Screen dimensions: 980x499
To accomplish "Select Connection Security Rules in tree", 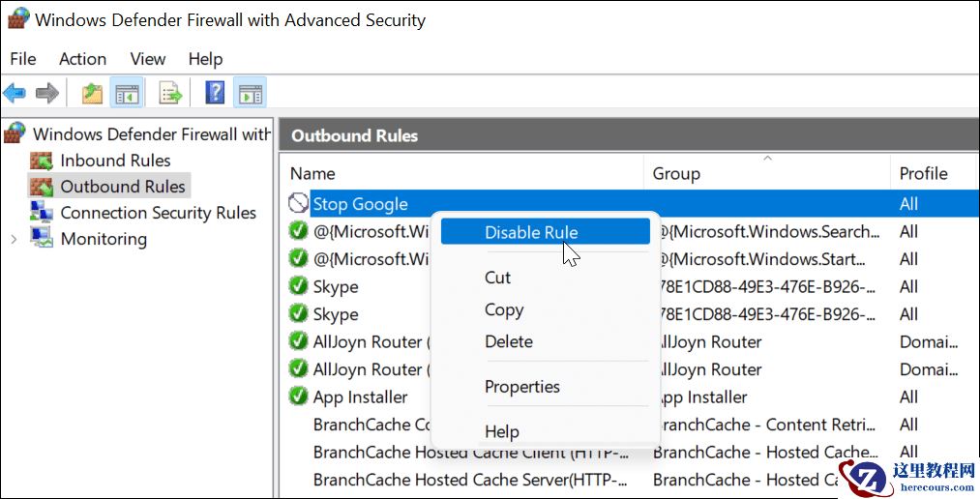I will (158, 213).
